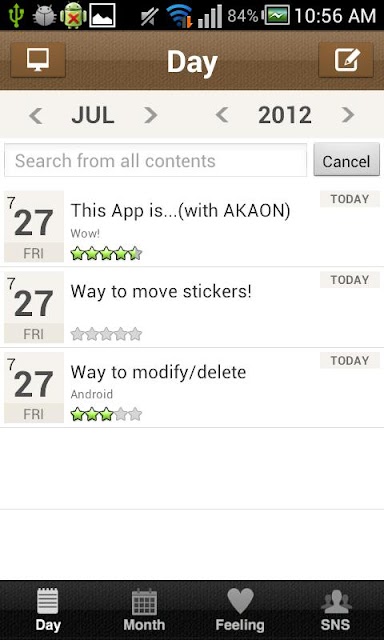
Task: Open the SNS people tab
Action: [x=335, y=610]
